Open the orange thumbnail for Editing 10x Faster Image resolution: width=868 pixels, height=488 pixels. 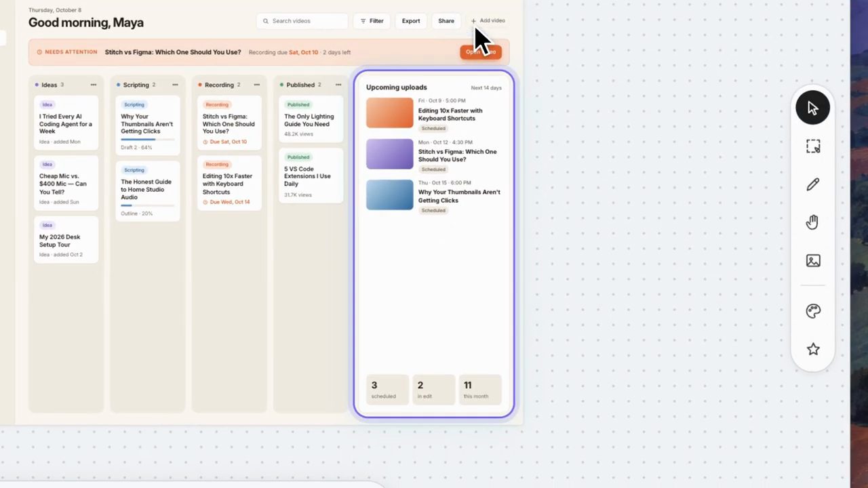[389, 113]
